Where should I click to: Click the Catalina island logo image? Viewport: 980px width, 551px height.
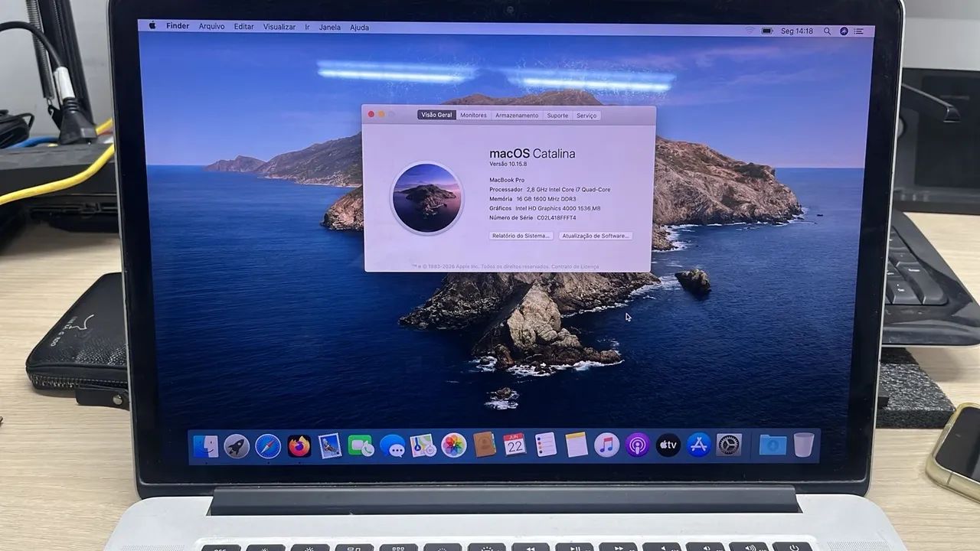427,198
